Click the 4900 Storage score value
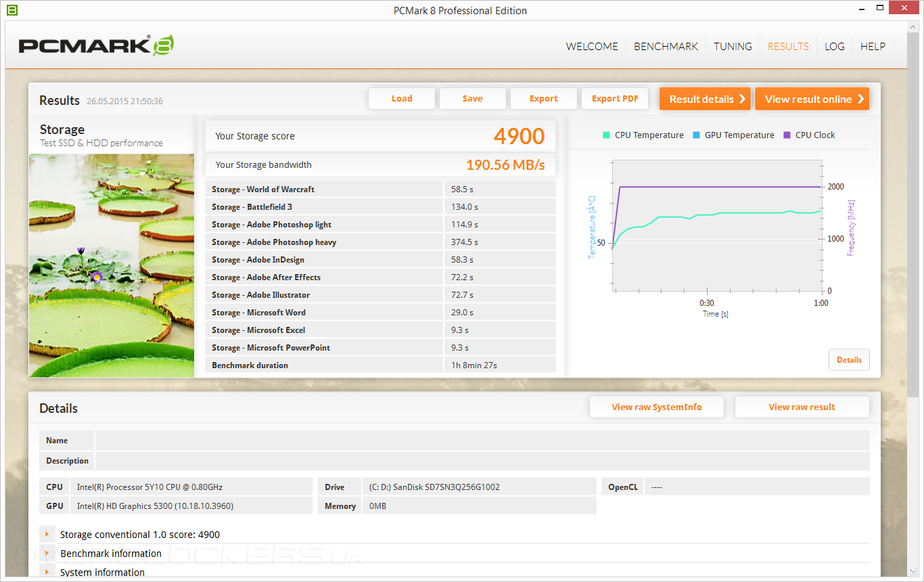924x582 pixels. click(519, 136)
